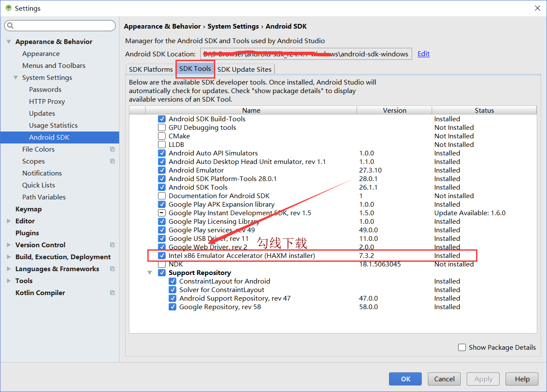This screenshot has width=547, height=392.
Task: Open SDK Update Sites tab
Action: [x=245, y=69]
